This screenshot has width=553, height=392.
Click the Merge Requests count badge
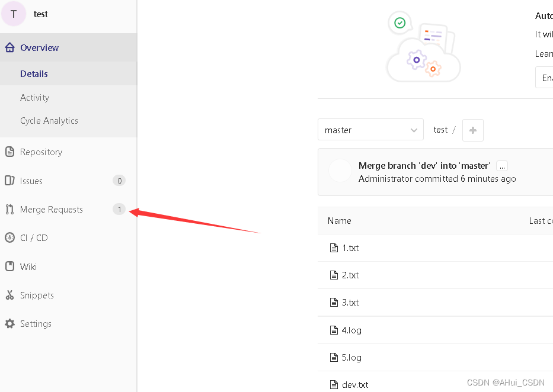pos(119,210)
